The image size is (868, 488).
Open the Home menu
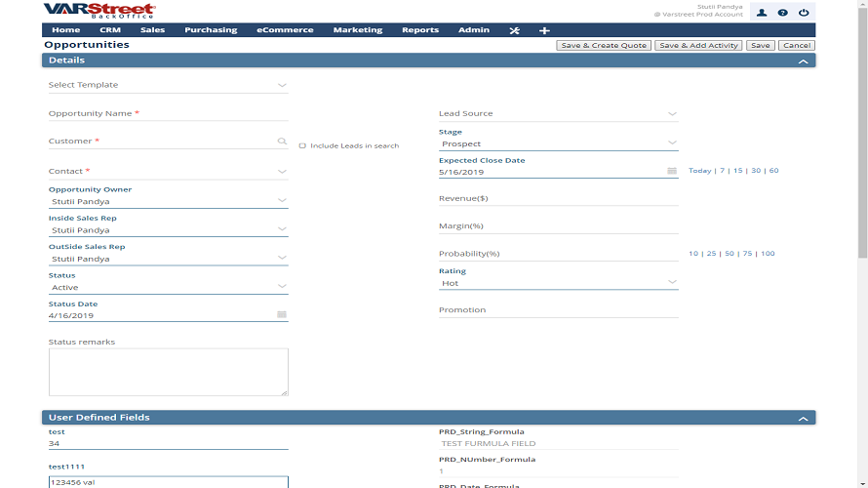66,30
